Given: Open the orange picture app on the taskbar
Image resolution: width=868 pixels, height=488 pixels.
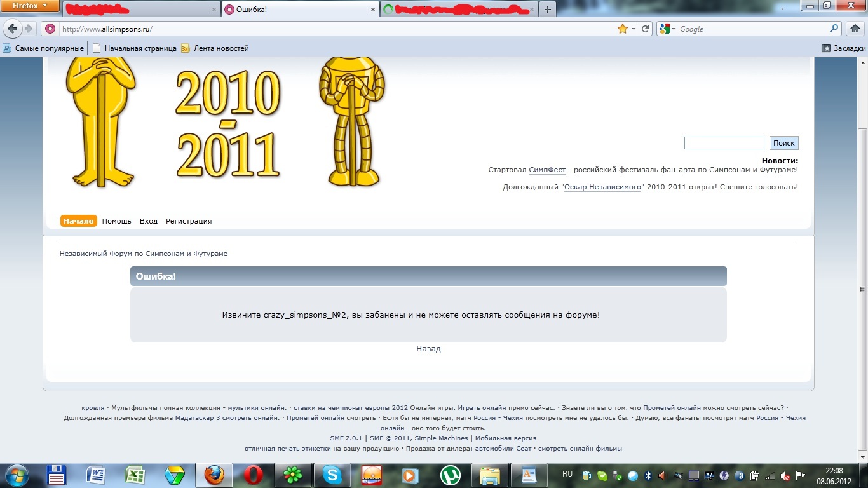Looking at the screenshot, I should coord(372,475).
